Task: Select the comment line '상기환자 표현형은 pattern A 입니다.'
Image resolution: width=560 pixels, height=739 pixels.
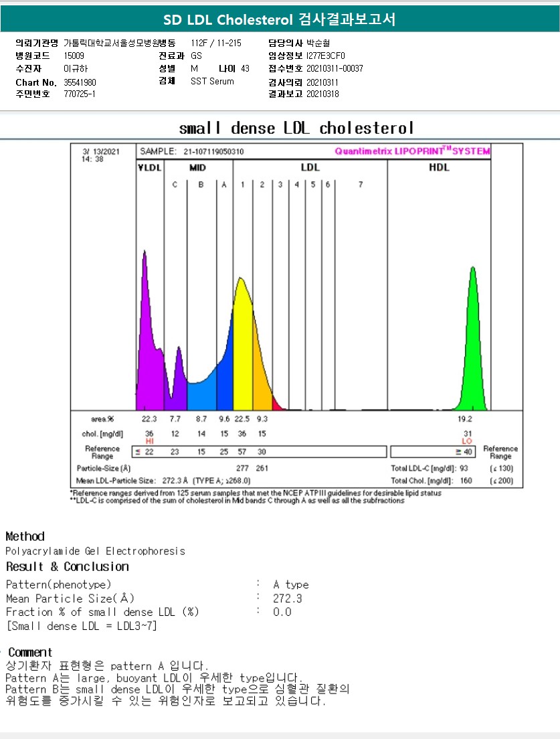Action: click(x=106, y=666)
